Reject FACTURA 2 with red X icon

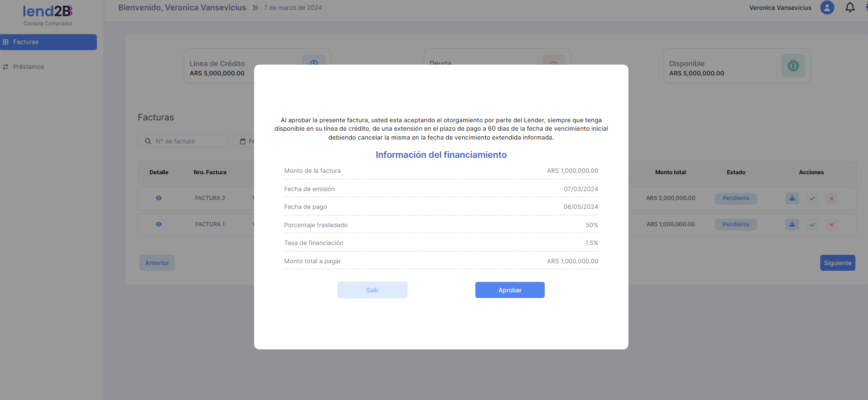point(832,199)
